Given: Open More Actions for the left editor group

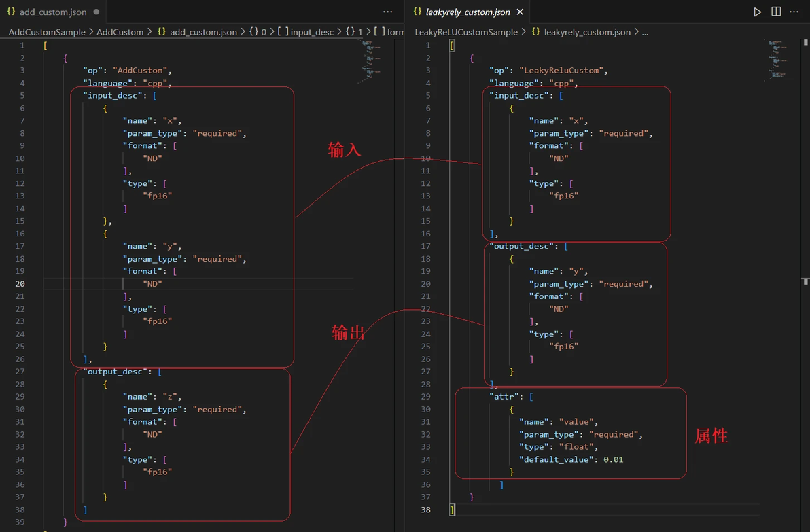Looking at the screenshot, I should 387,12.
